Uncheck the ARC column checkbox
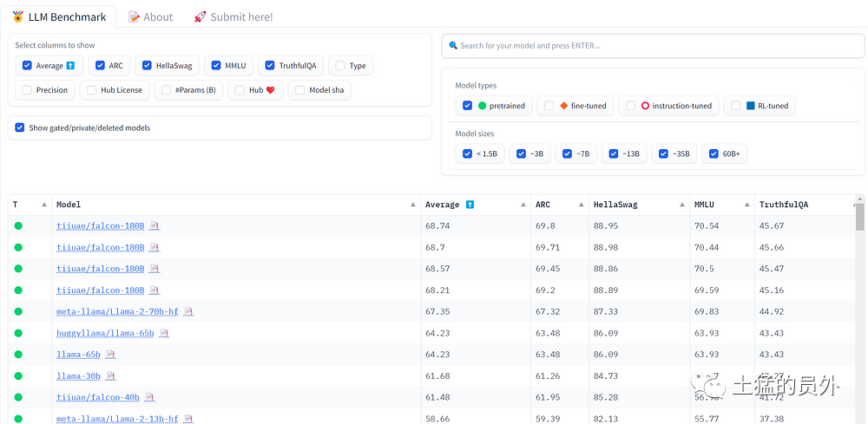The width and height of the screenshot is (868, 424). (x=100, y=65)
